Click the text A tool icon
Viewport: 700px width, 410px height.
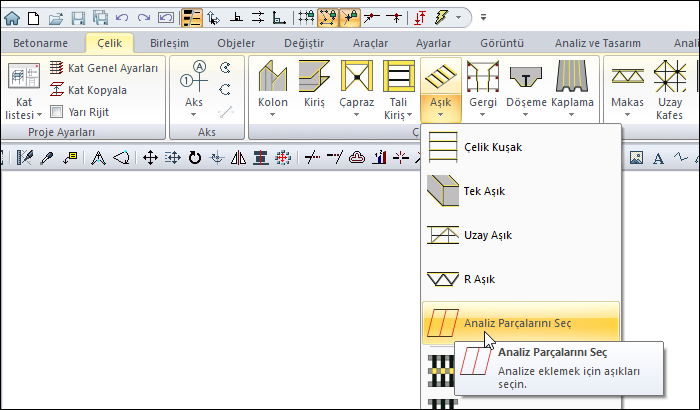point(658,158)
